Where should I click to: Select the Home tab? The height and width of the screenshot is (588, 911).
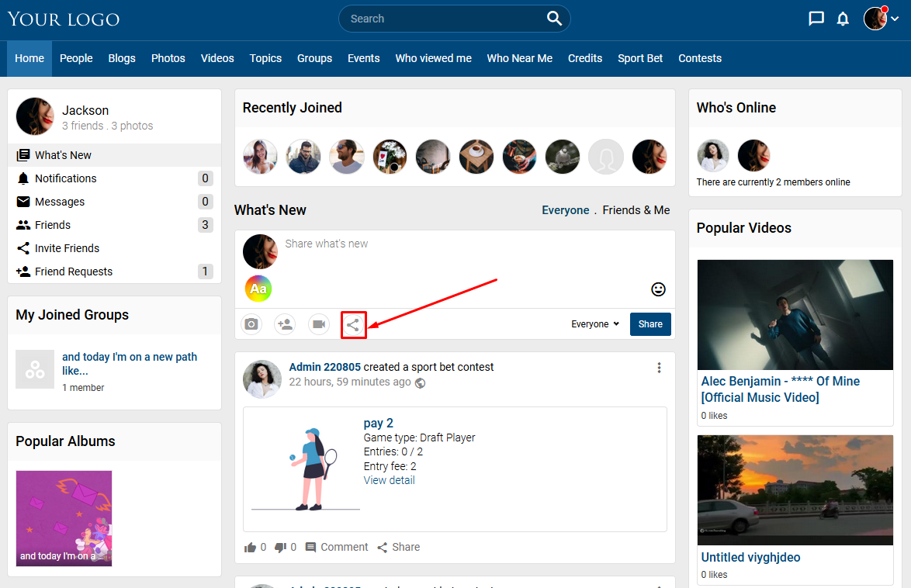29,59
